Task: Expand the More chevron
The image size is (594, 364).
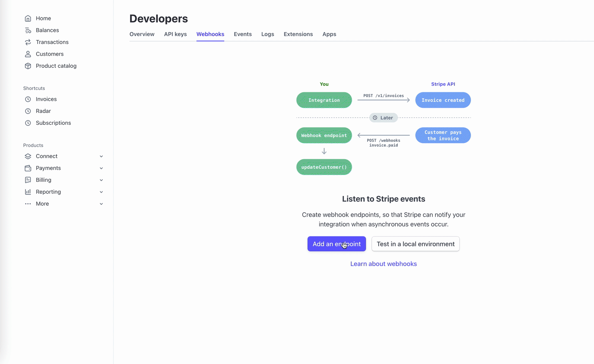Action: [101, 204]
